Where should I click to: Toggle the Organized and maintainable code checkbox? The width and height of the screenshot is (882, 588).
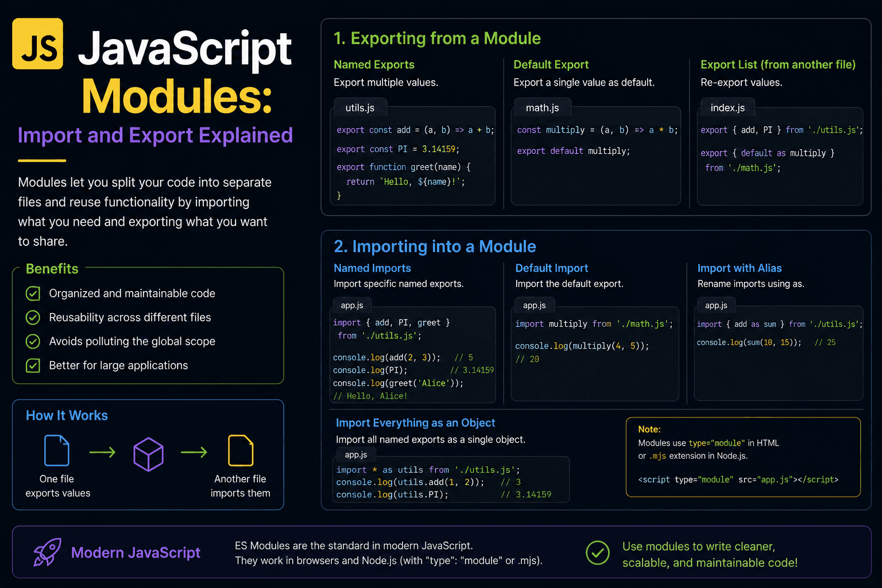[33, 293]
